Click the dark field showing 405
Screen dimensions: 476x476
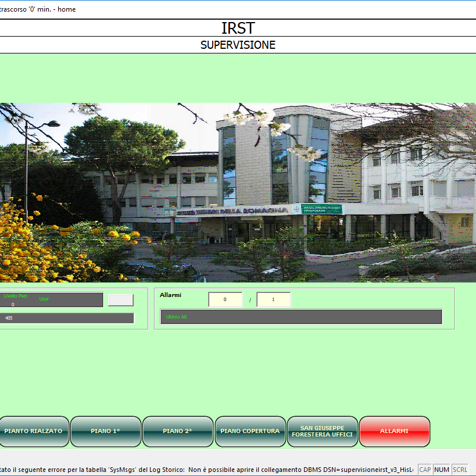point(67,318)
